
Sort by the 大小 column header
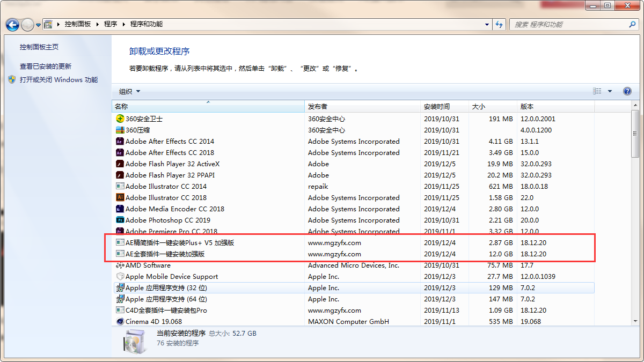tap(493, 106)
